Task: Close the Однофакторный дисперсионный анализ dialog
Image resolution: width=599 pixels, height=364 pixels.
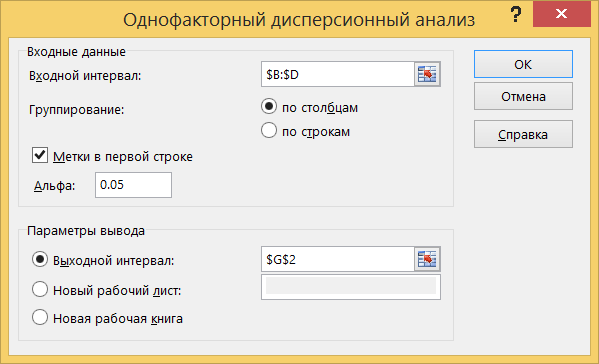Action: coord(562,14)
